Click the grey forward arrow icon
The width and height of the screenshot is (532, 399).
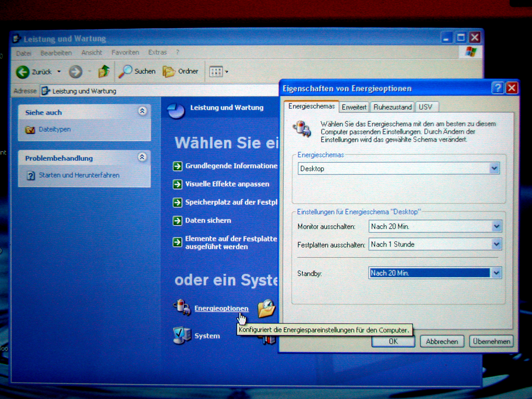click(x=75, y=72)
